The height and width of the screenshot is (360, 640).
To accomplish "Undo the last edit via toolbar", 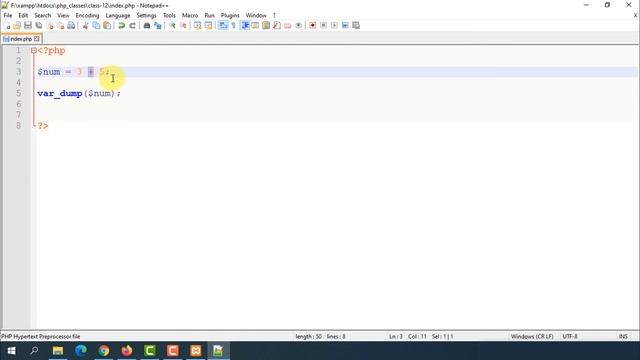I will (121, 25).
